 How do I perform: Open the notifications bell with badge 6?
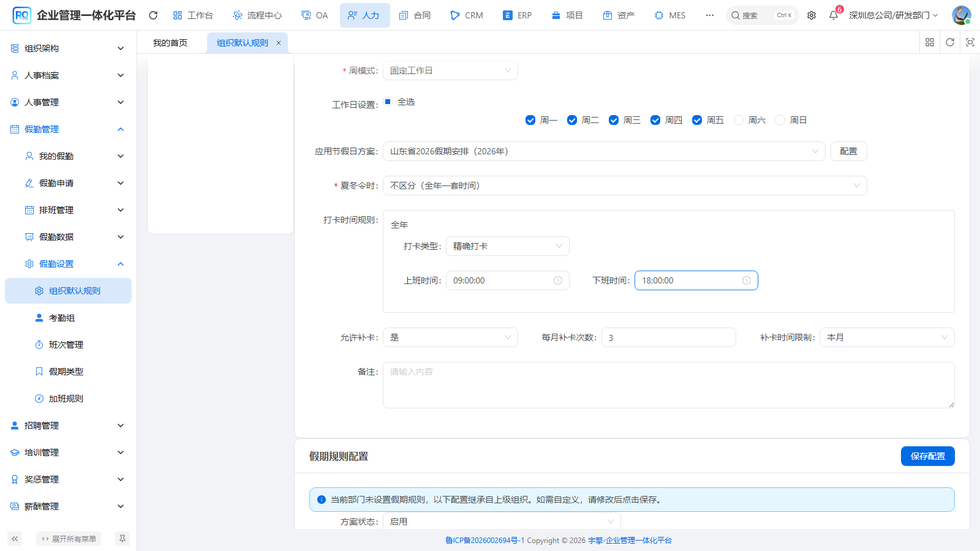tap(834, 15)
